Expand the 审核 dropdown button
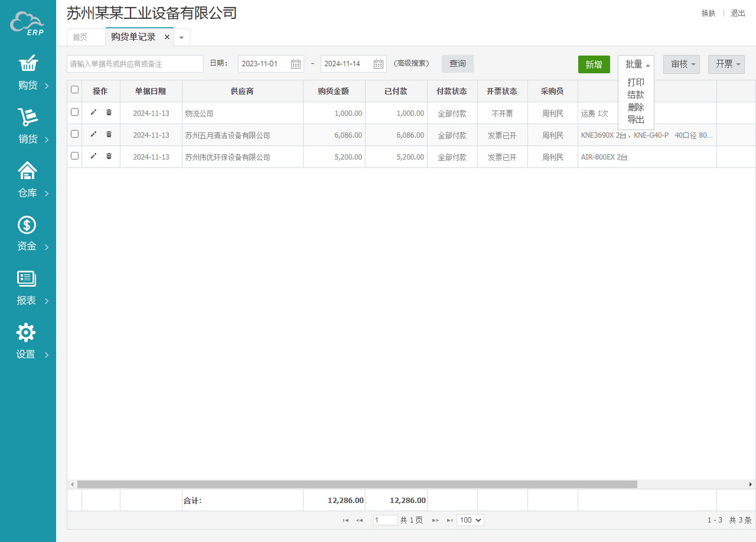The image size is (756, 542). pyautogui.click(x=681, y=64)
